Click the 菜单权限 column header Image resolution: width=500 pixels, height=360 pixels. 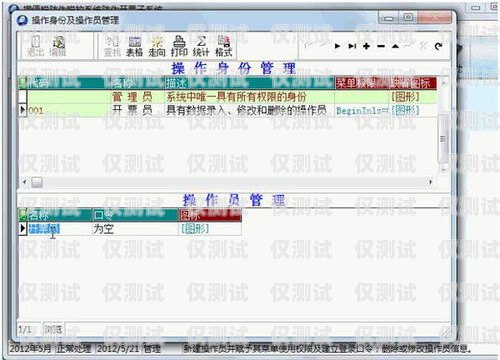(361, 83)
